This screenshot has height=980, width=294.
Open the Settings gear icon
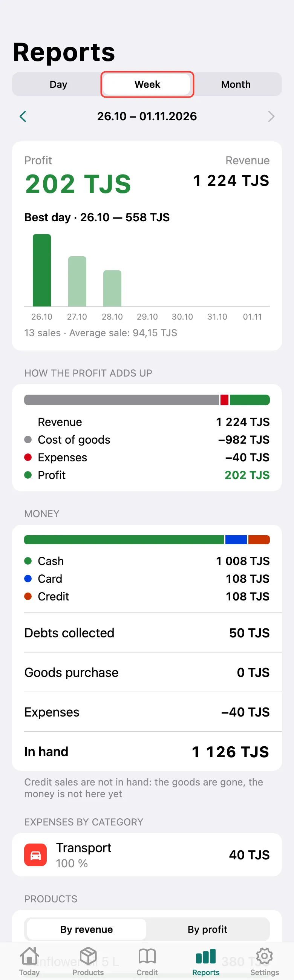pos(264,956)
